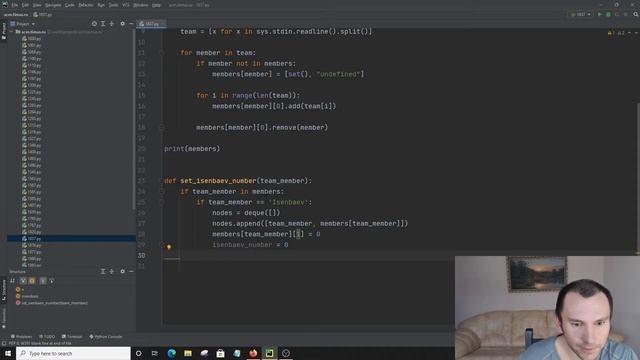The image size is (640, 360).
Task: Open the Edit menu
Action: [x=25, y=5]
